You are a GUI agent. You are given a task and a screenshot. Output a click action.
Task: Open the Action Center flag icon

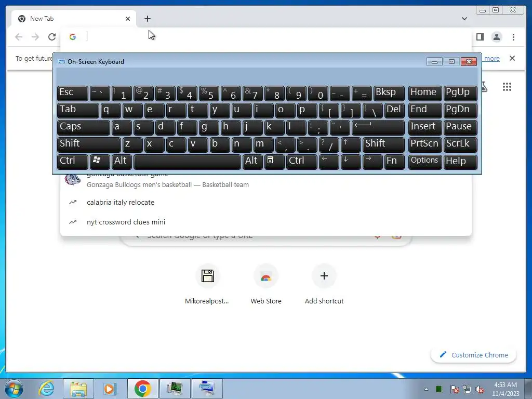coord(454,389)
